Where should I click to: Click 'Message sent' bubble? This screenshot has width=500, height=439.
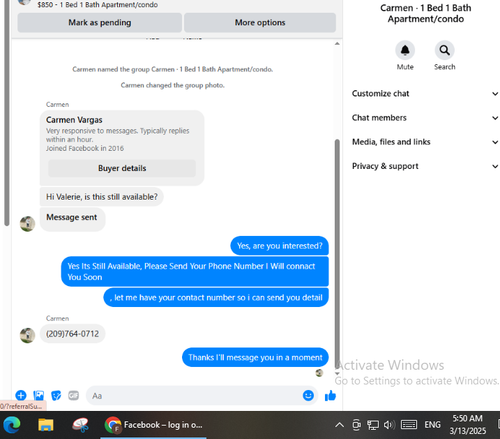coord(72,219)
